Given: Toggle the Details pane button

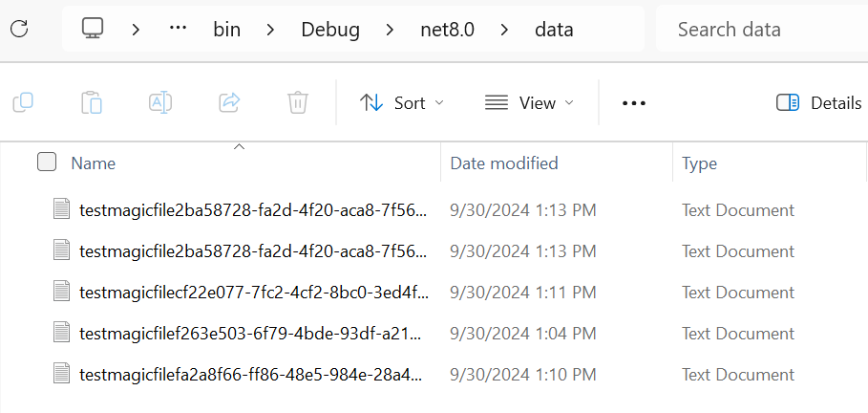Looking at the screenshot, I should point(819,103).
